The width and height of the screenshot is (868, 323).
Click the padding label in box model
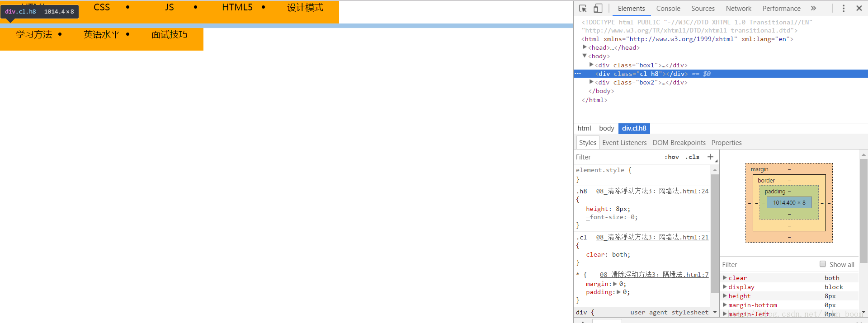click(x=775, y=192)
